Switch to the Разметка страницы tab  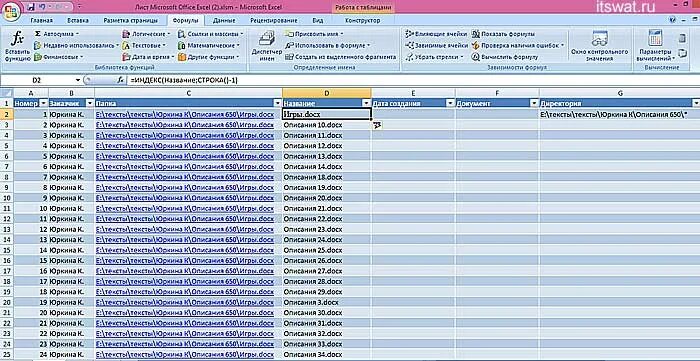tap(130, 21)
